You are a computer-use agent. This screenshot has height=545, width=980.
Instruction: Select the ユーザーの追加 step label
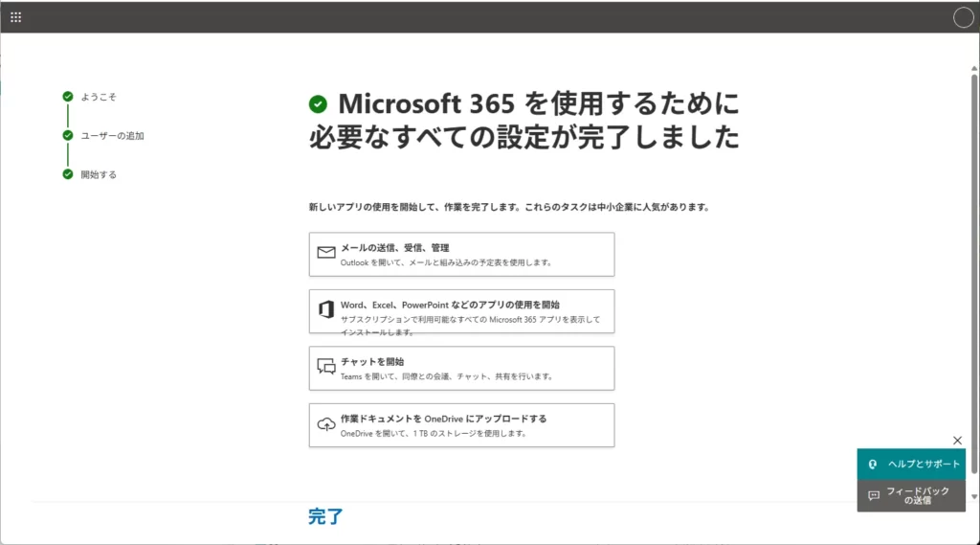113,136
